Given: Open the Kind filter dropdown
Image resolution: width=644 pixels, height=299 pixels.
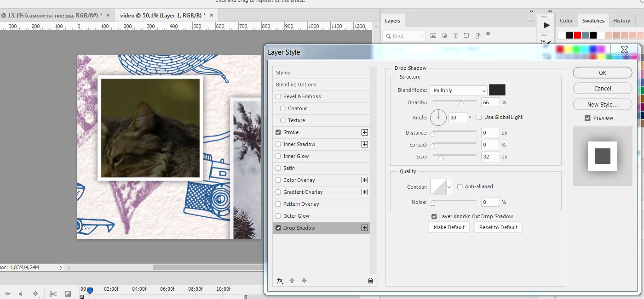Looking at the screenshot, I should pyautogui.click(x=404, y=36).
